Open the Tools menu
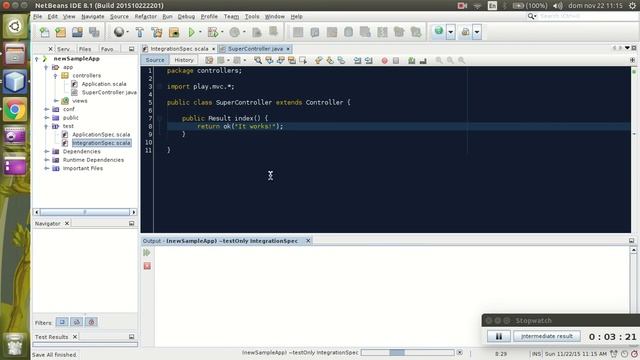The width and height of the screenshot is (640, 360). point(252,16)
